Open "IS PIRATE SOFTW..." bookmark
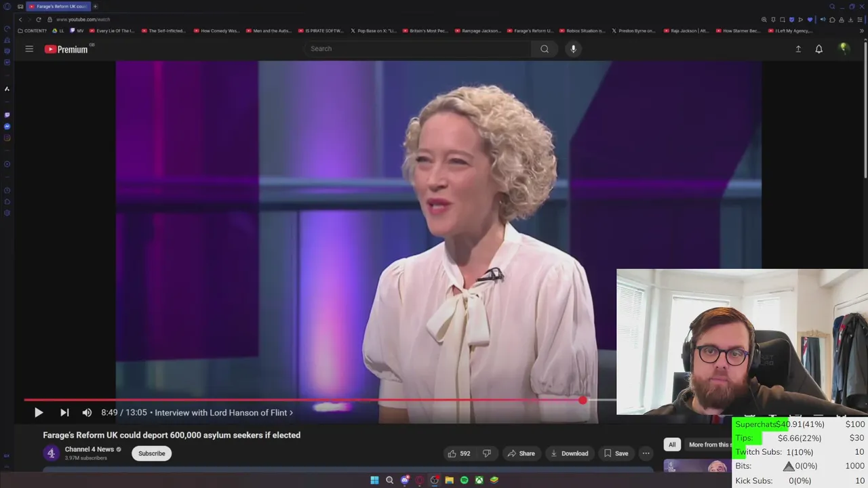 click(x=321, y=30)
